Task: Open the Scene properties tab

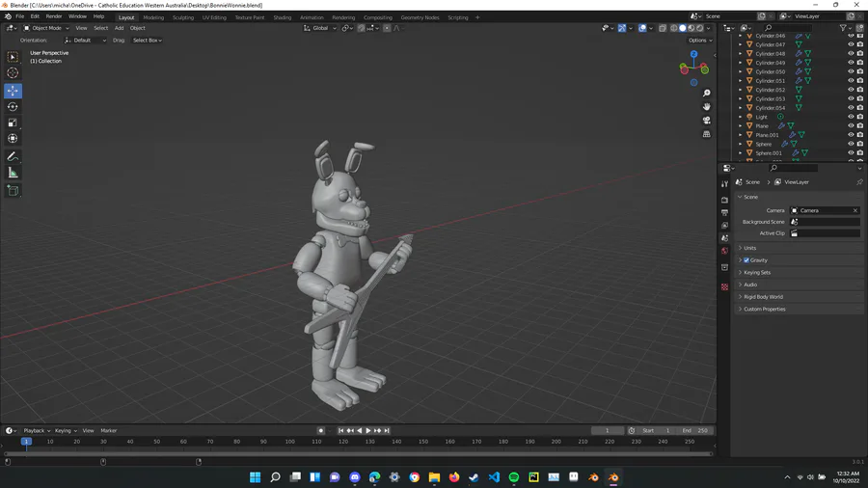Action: (x=724, y=238)
